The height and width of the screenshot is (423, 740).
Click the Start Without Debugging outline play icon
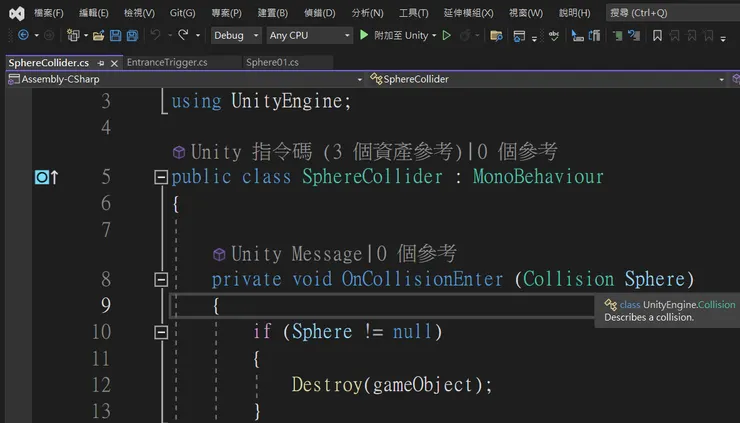[x=446, y=35]
